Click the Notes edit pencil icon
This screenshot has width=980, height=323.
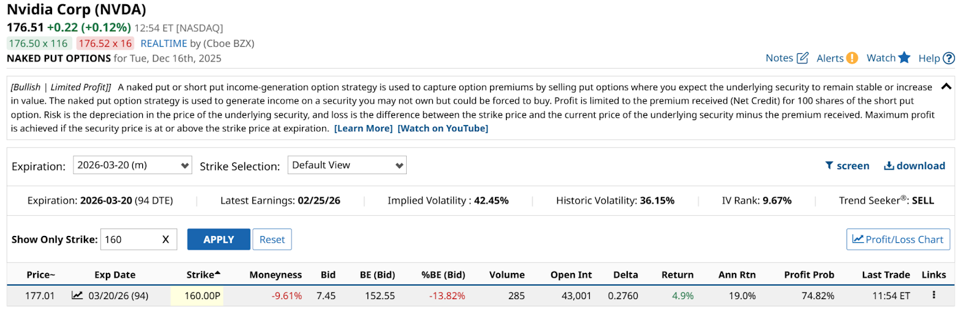pyautogui.click(x=802, y=58)
